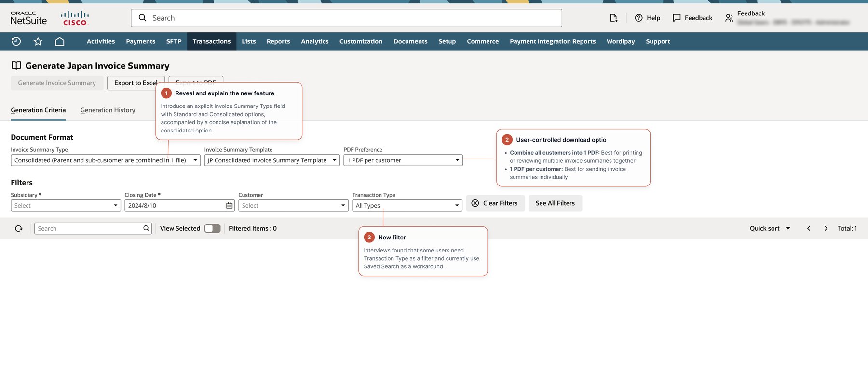
Task: Switch to the Generation History tab
Action: pyautogui.click(x=108, y=110)
